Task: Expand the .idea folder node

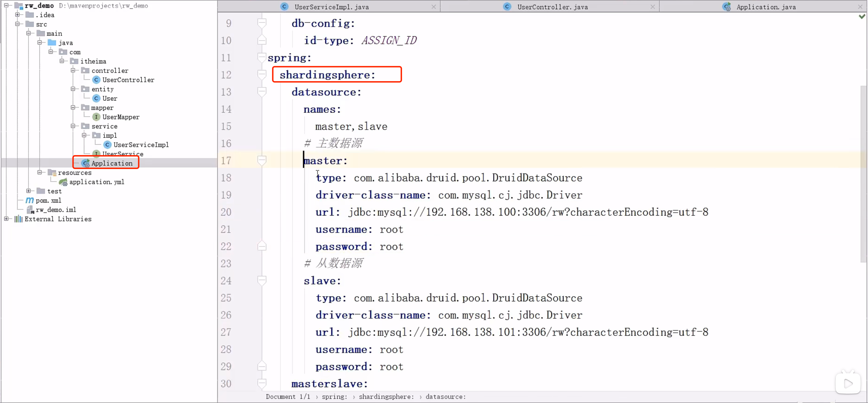Action: 17,15
